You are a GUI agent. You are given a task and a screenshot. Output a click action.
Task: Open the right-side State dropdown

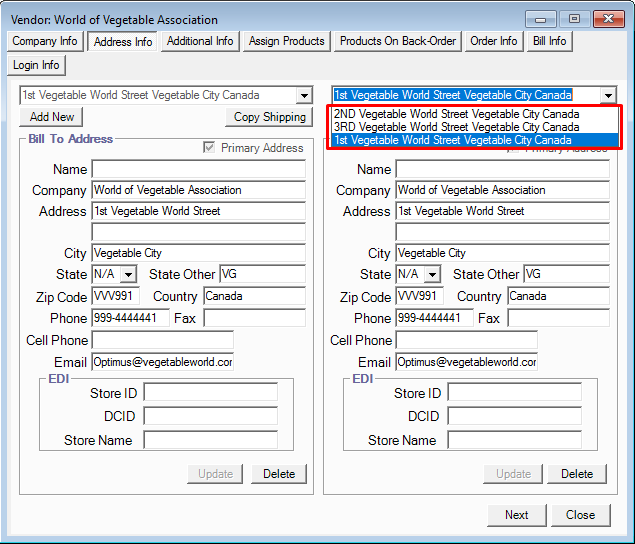(433, 274)
